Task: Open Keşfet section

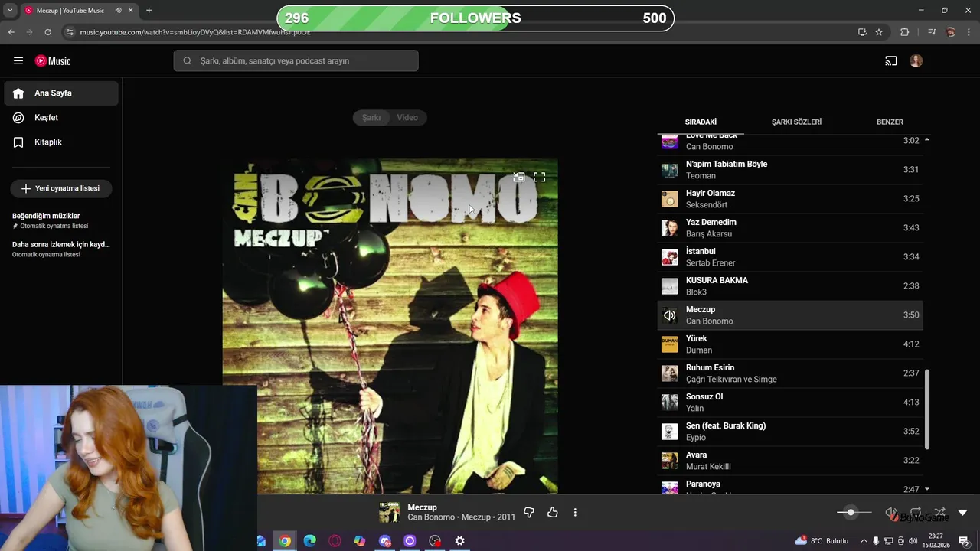Action: 61,118
